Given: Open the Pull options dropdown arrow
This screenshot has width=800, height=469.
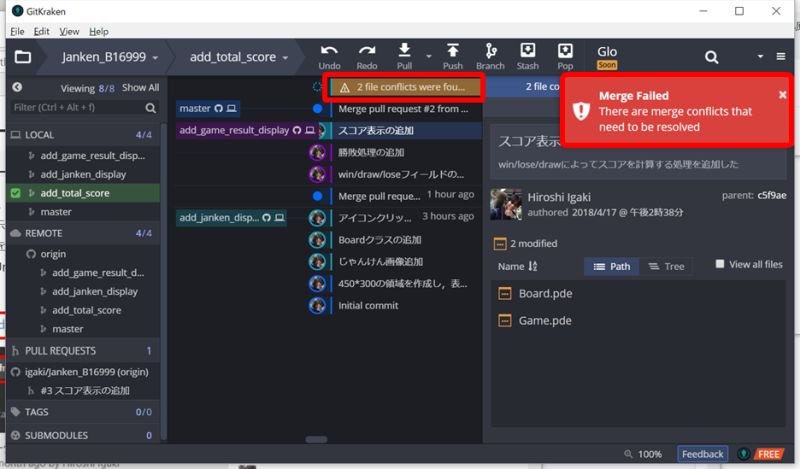Looking at the screenshot, I should coord(429,57).
